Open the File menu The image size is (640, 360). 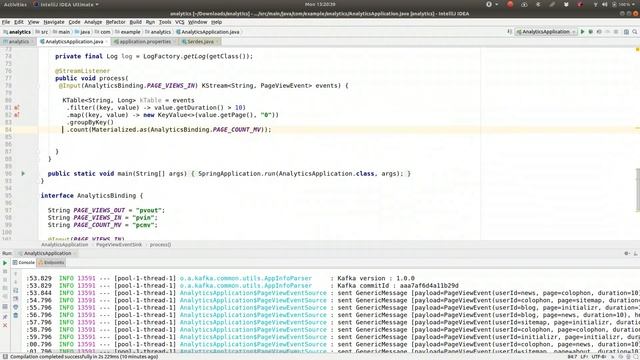click(x=6, y=22)
